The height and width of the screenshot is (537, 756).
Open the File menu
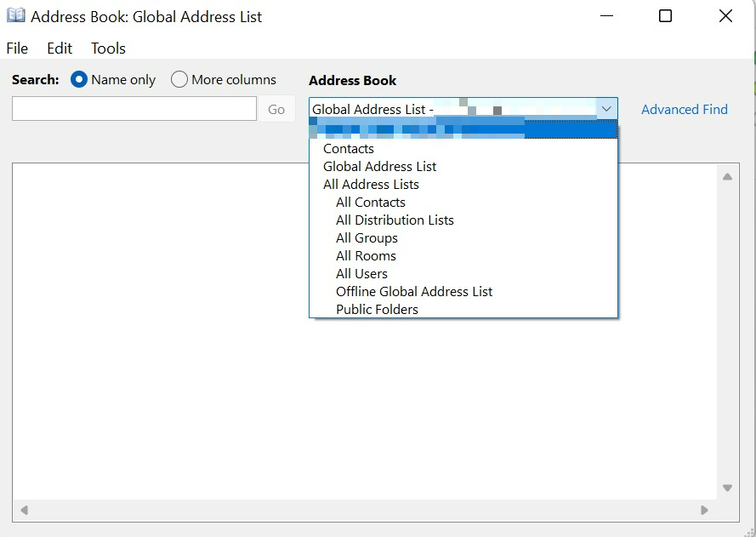pos(17,49)
